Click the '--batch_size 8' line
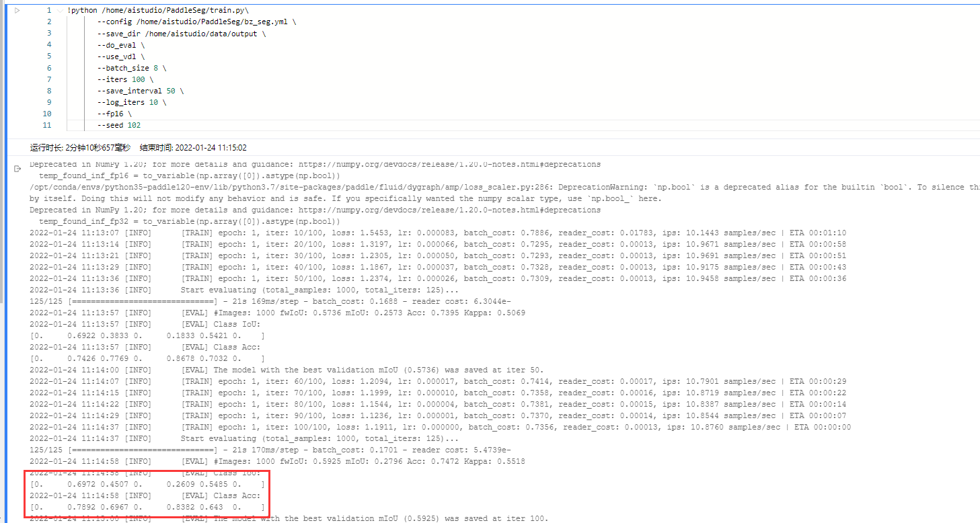 132,68
